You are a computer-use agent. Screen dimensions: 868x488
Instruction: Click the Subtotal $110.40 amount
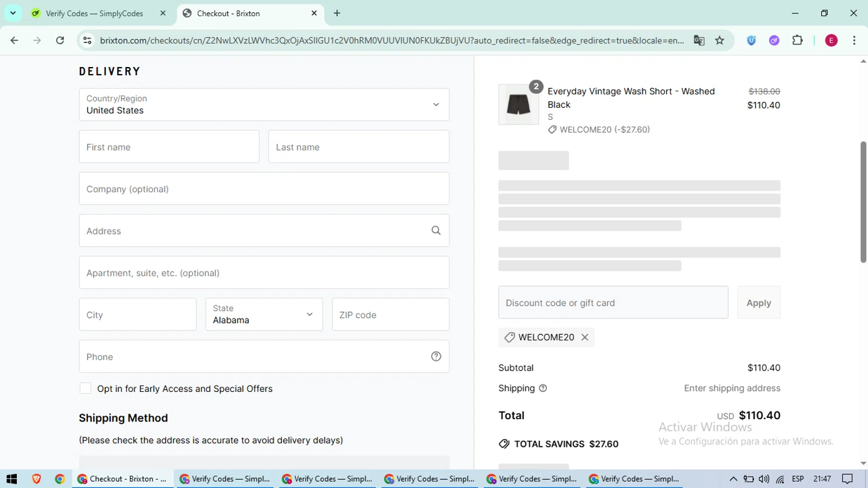click(764, 368)
